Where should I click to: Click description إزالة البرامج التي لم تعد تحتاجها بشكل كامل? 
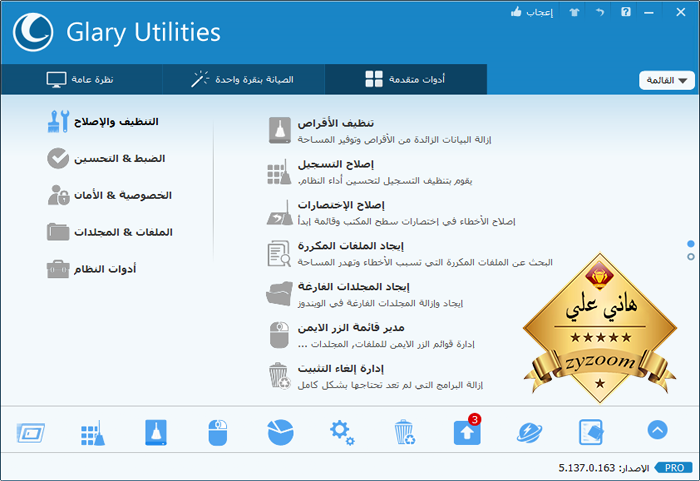(x=390, y=385)
